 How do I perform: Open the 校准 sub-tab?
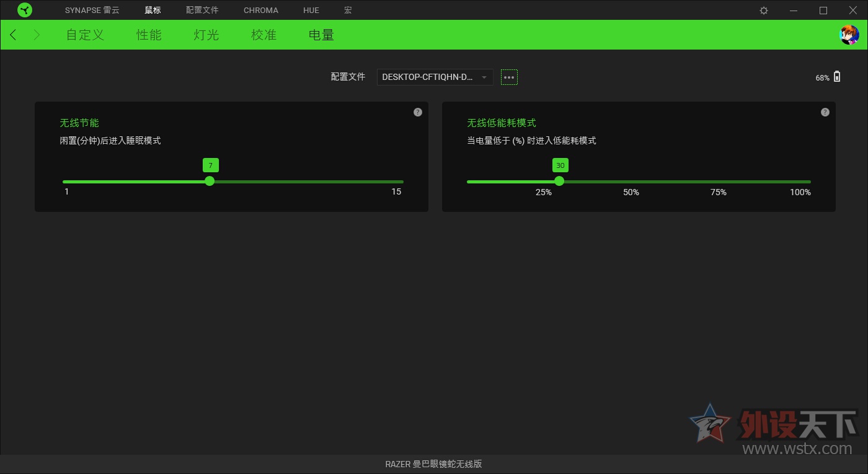[x=263, y=35]
